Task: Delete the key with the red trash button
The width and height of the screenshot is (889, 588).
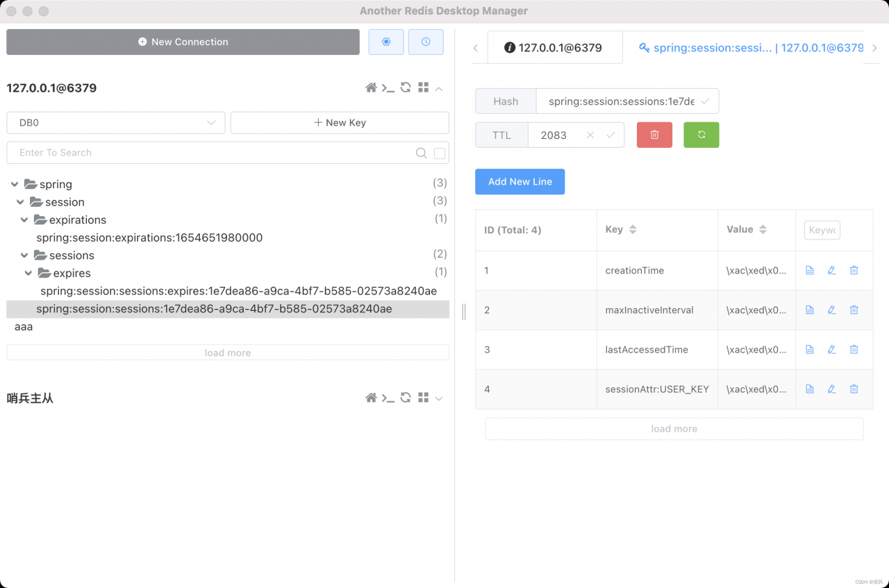Action: click(x=654, y=135)
